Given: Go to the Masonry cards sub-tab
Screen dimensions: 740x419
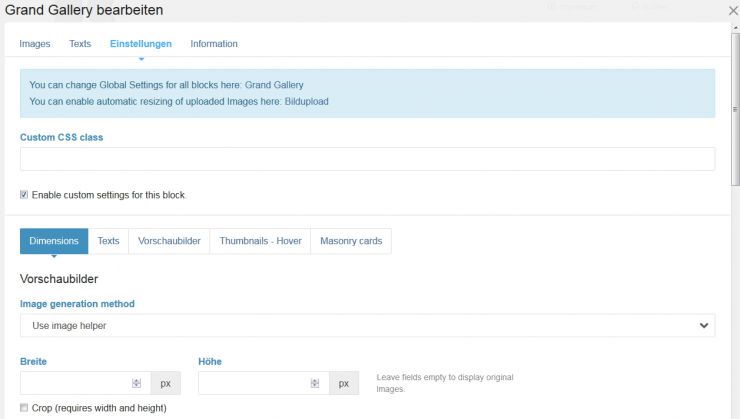Looking at the screenshot, I should point(351,241).
